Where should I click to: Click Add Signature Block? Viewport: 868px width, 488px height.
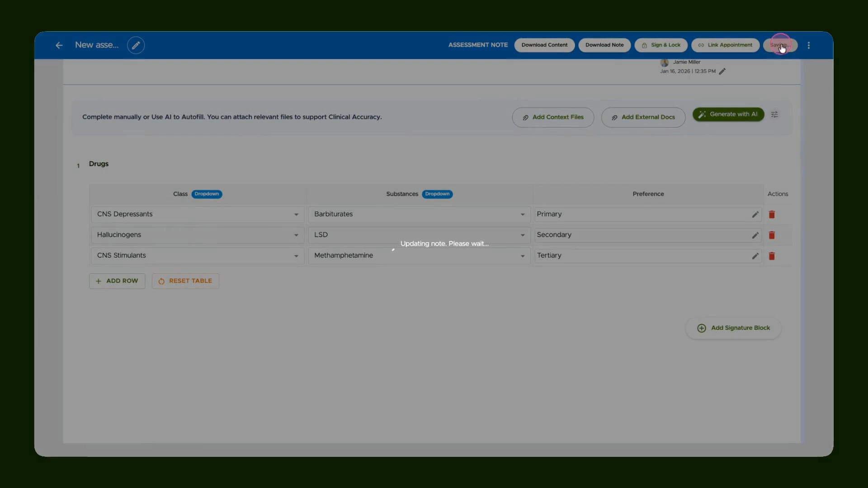pyautogui.click(x=733, y=328)
